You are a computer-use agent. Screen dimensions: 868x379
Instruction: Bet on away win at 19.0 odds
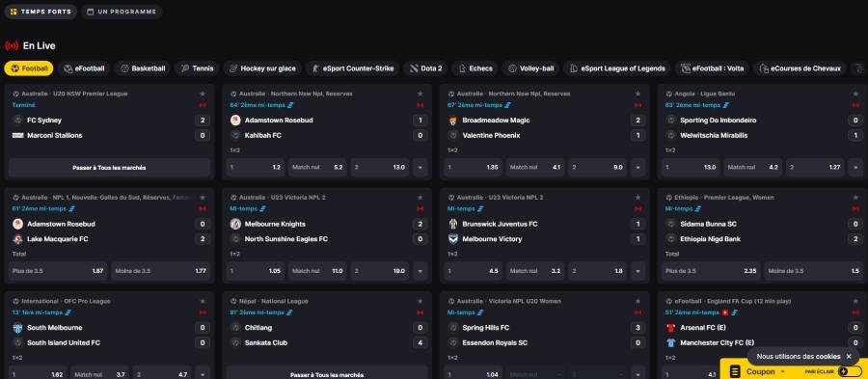380,271
